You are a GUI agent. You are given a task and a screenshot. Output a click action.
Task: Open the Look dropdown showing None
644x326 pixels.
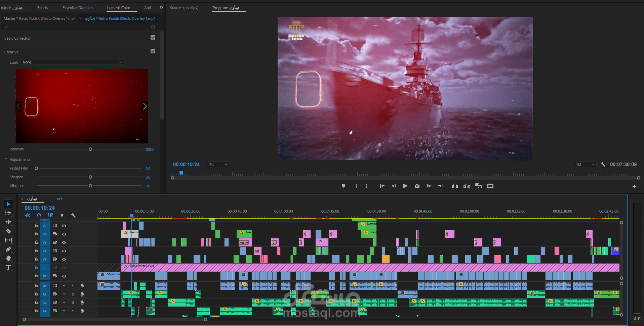[72, 62]
